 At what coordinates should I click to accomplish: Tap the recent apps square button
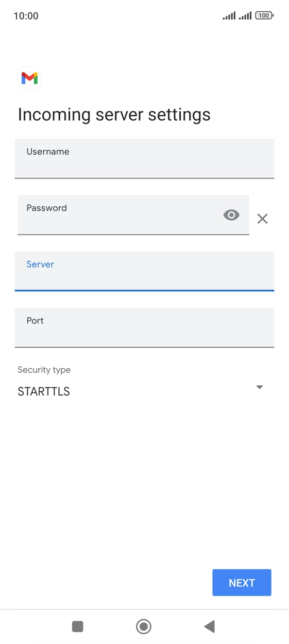tap(77, 627)
